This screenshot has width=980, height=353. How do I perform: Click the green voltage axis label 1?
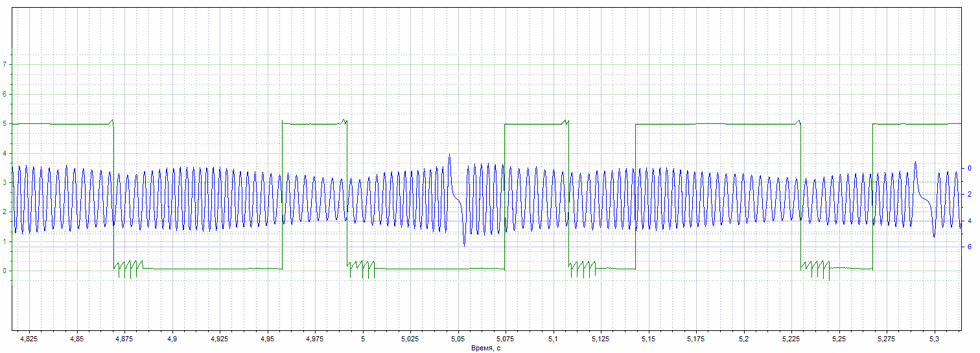(x=5, y=242)
